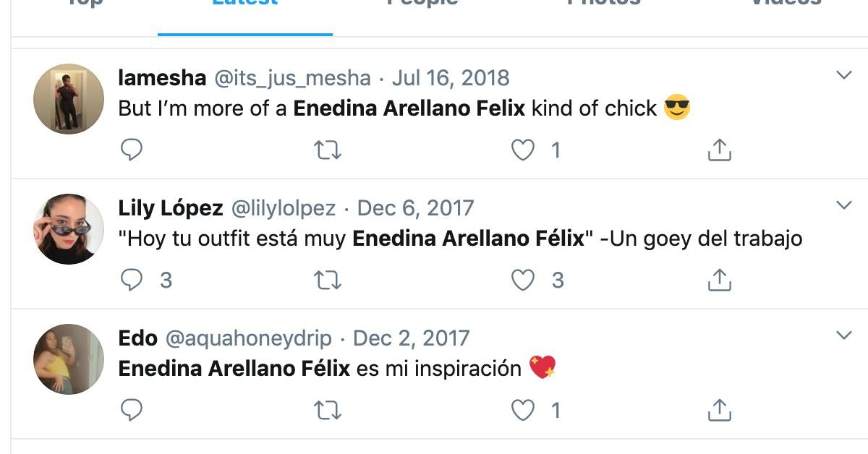Open Lily López's avatar thumbnail
868x454 pixels.
69,229
